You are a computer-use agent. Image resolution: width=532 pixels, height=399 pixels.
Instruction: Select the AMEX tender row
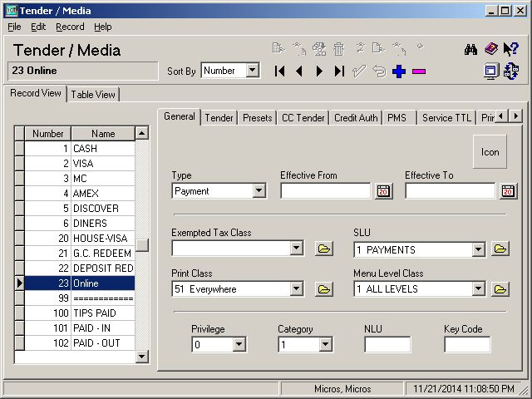click(80, 194)
